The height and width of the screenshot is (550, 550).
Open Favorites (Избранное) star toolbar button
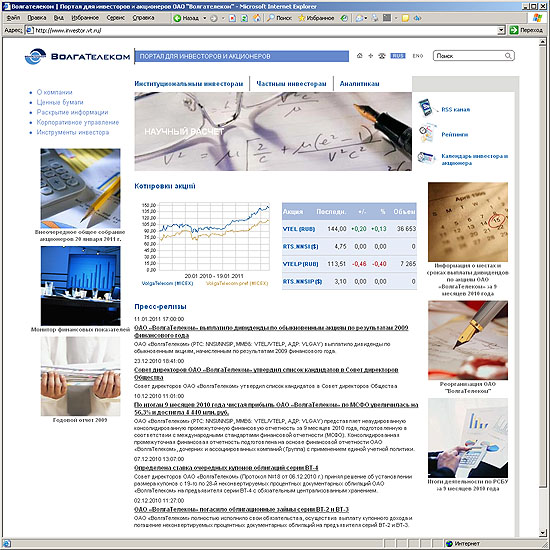point(316,18)
